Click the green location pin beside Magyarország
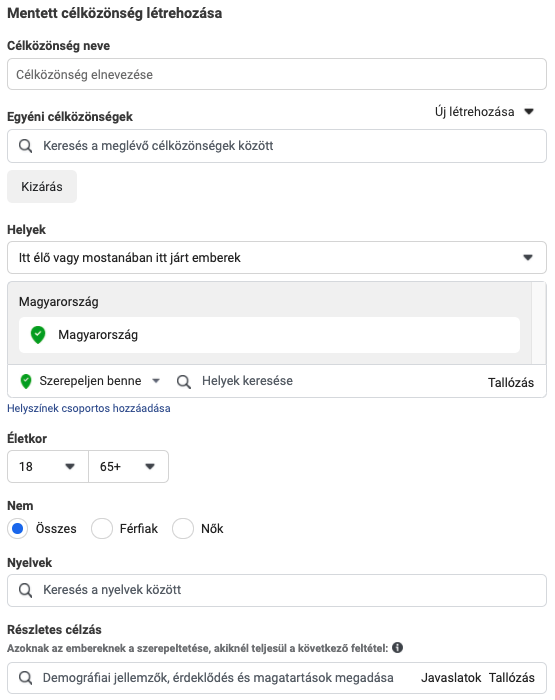The image size is (555, 700). click(x=38, y=335)
